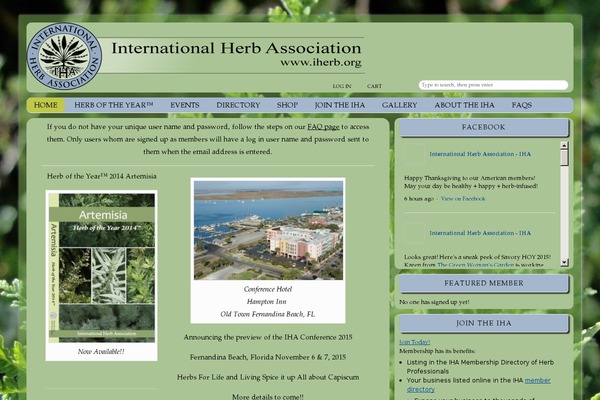Click 'Now Available!!' caption text
Image resolution: width=600 pixels, height=400 pixels.
[x=101, y=351]
